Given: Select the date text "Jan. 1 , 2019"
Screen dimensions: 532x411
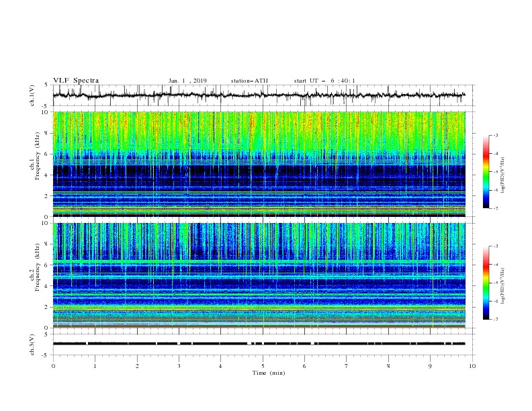Looking at the screenshot, I should pos(187,81).
